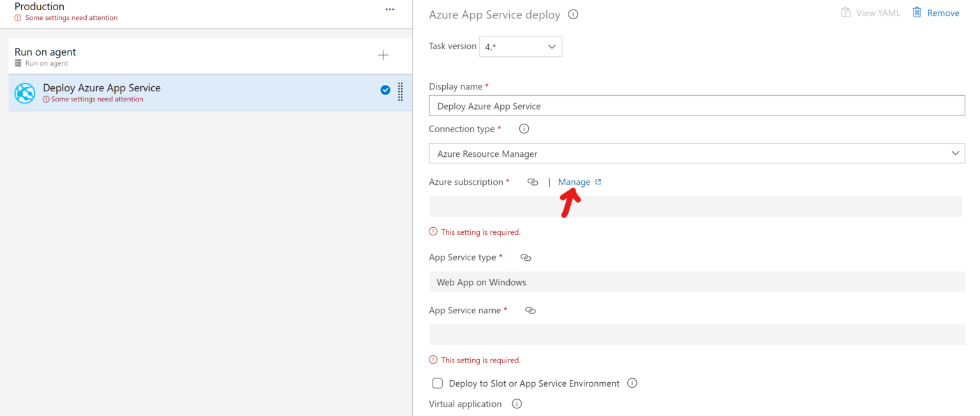The image size is (980, 416).
Task: Click the info icon beside Azure App Service deploy title
Action: (x=573, y=15)
